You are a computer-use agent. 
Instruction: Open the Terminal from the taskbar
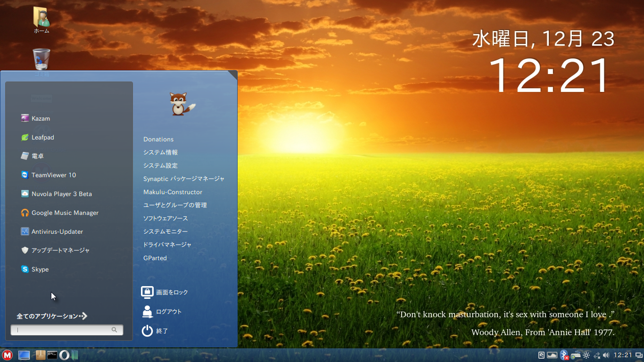click(x=52, y=355)
